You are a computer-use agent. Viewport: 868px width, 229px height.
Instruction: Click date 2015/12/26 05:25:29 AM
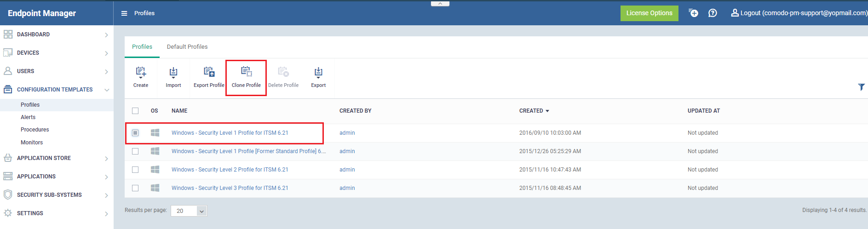[550, 151]
